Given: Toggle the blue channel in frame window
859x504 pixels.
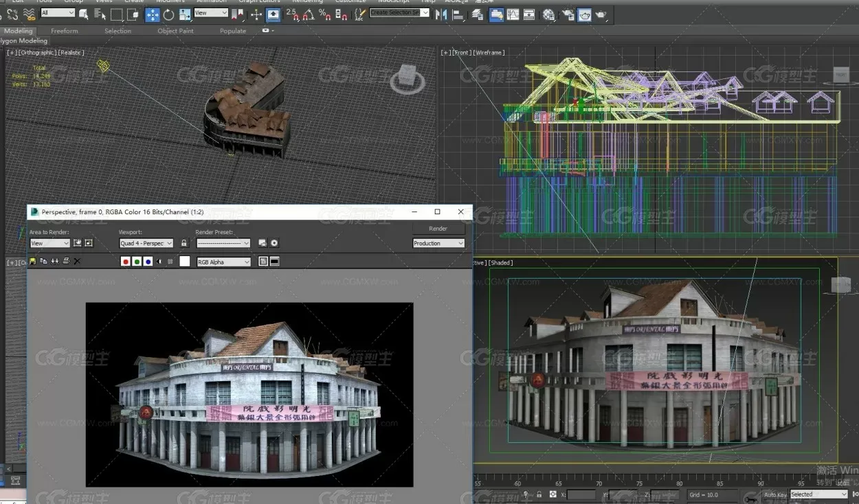Looking at the screenshot, I should 148,262.
